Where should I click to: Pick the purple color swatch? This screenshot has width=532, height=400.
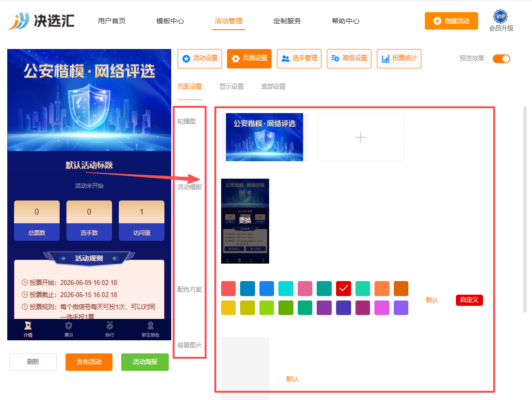click(x=324, y=308)
